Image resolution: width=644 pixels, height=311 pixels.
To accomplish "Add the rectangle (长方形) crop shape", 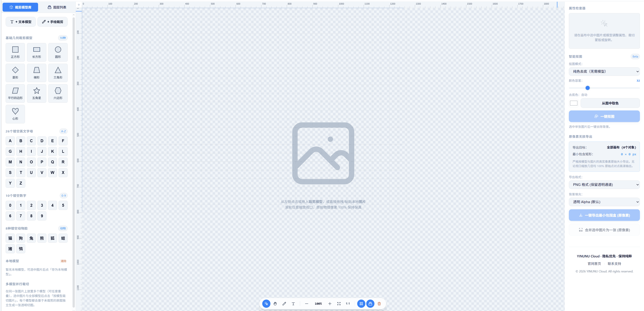I will (x=37, y=52).
